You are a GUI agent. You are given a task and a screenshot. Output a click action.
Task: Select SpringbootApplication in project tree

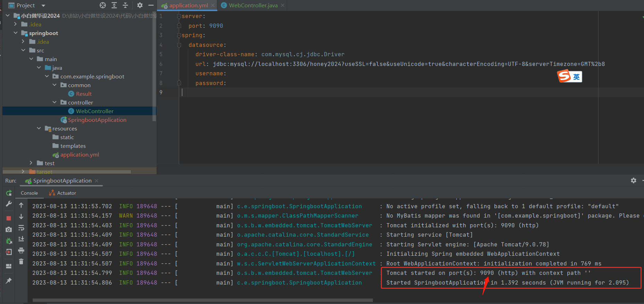tap(97, 120)
